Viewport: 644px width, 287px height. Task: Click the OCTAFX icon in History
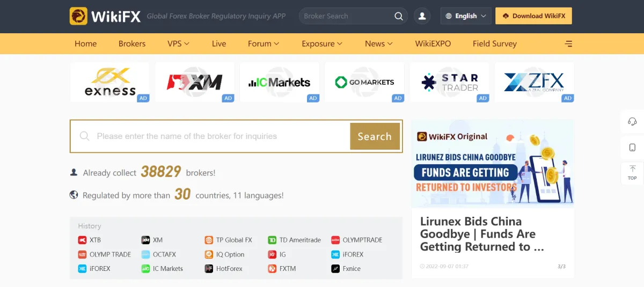click(145, 254)
